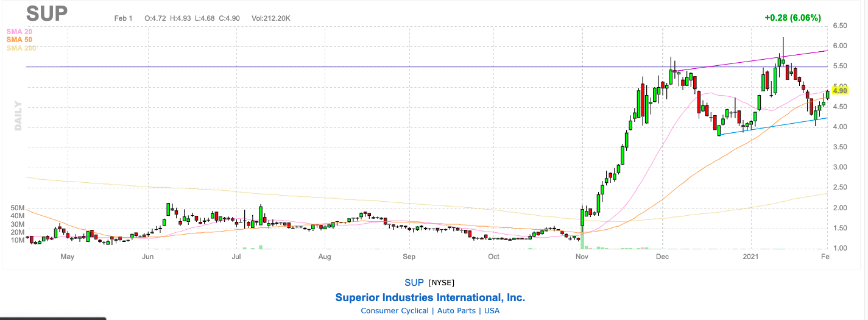Click the Vol:212.20K readout
The image size is (868, 320).
tap(270, 18)
